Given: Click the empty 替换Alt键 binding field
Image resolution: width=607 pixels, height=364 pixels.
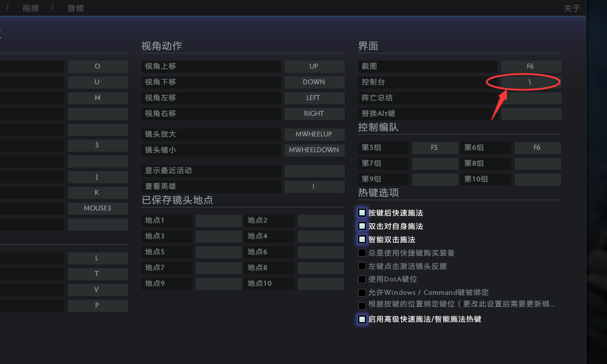Looking at the screenshot, I should coord(531,113).
